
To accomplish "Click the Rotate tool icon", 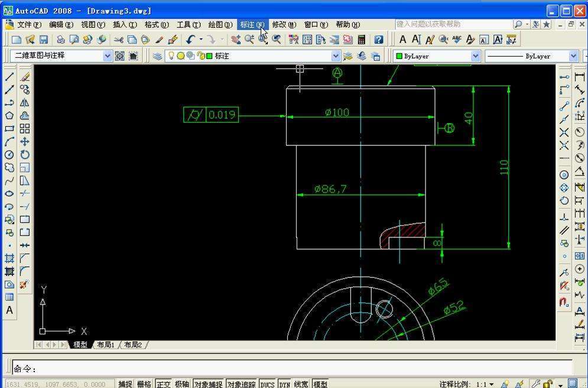I will click(25, 155).
